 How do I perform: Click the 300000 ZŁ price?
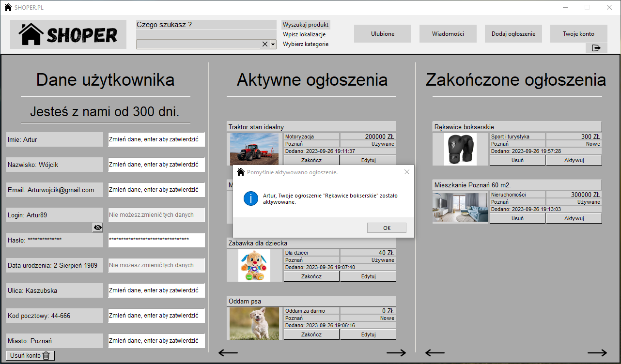pyautogui.click(x=574, y=195)
